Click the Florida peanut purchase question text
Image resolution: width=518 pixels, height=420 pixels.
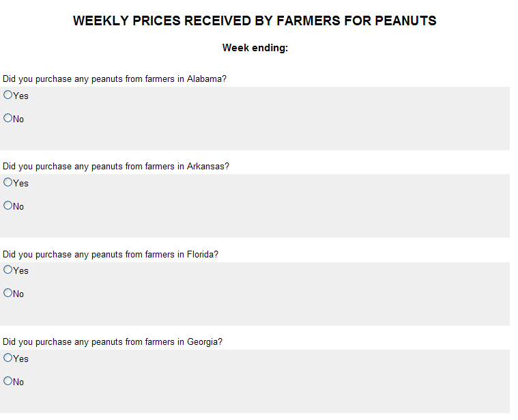[111, 255]
